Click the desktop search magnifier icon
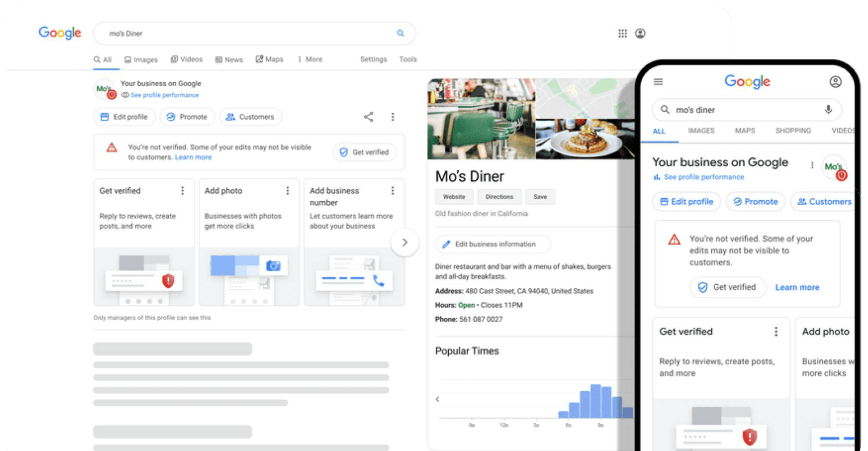868x451 pixels. (x=401, y=33)
